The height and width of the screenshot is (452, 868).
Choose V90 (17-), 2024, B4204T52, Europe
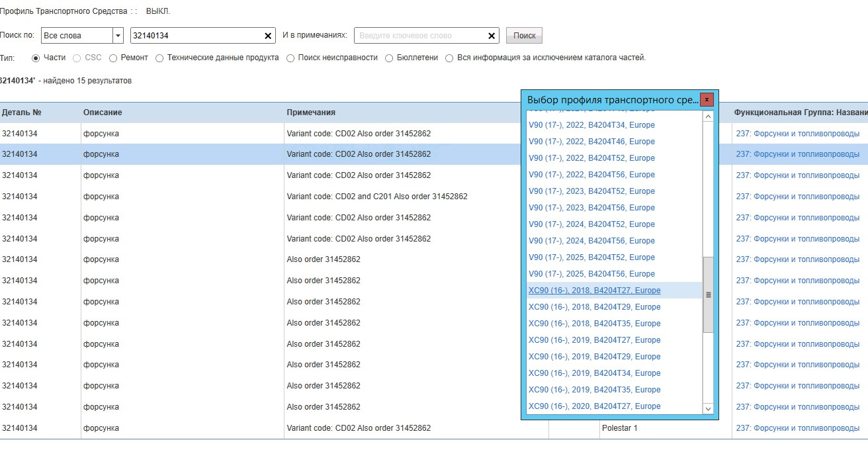(591, 224)
